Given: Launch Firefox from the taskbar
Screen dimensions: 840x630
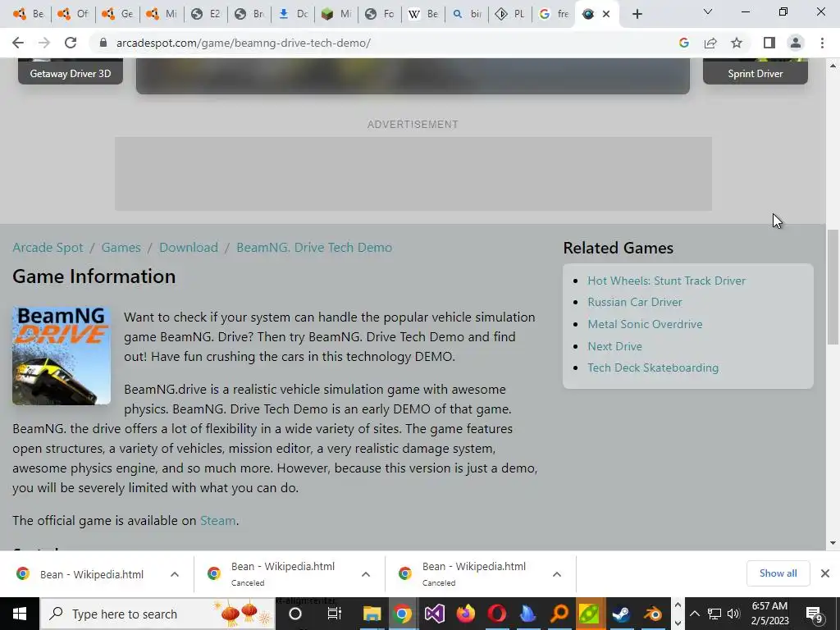Looking at the screenshot, I should [x=466, y=614].
